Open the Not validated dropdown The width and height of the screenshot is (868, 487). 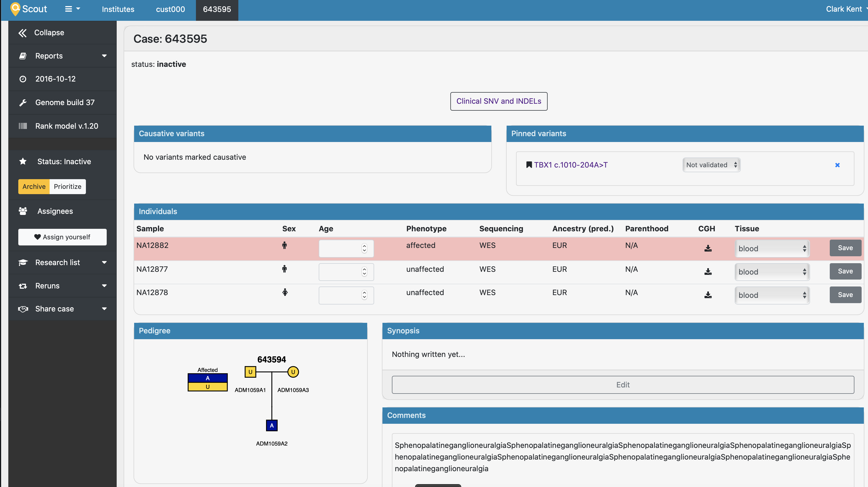[711, 165]
